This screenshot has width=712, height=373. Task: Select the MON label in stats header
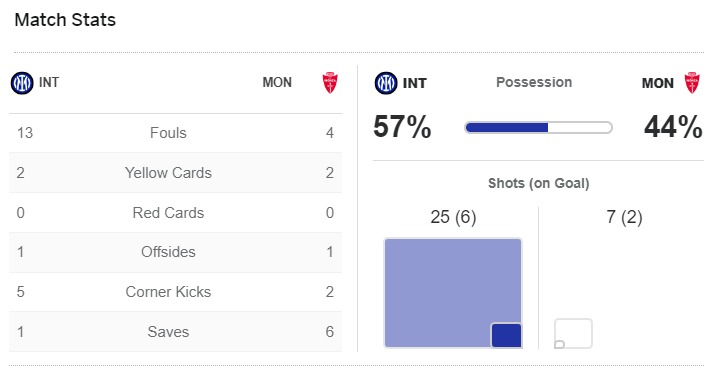click(277, 82)
